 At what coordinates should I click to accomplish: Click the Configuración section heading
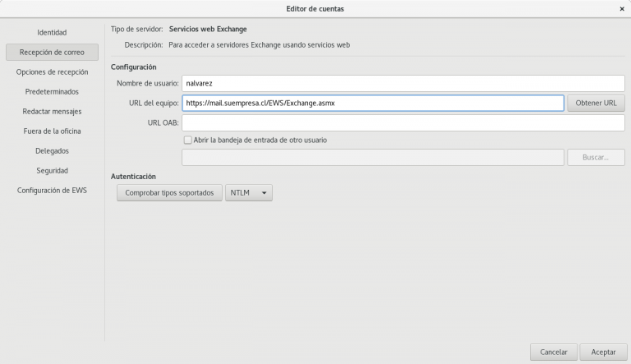[x=134, y=67]
